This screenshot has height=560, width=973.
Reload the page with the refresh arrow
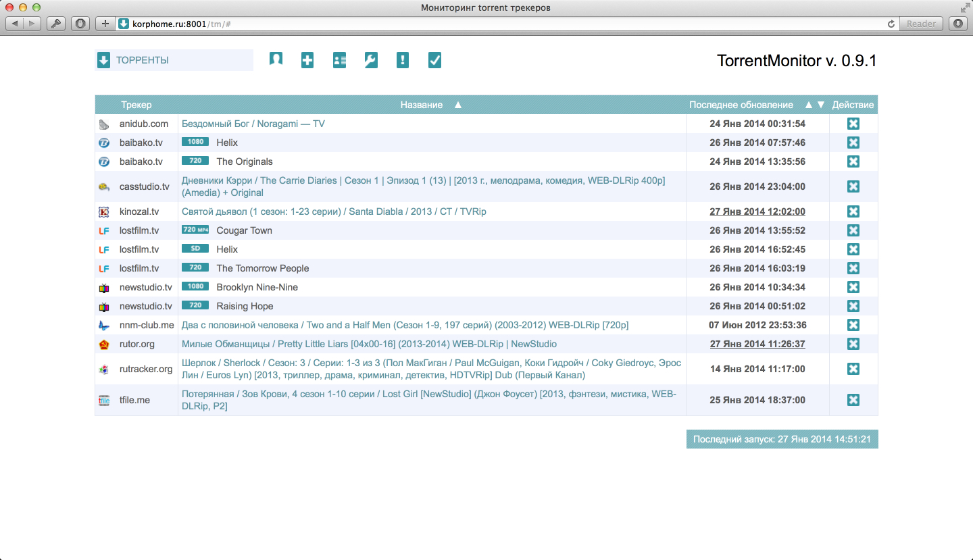click(x=891, y=24)
